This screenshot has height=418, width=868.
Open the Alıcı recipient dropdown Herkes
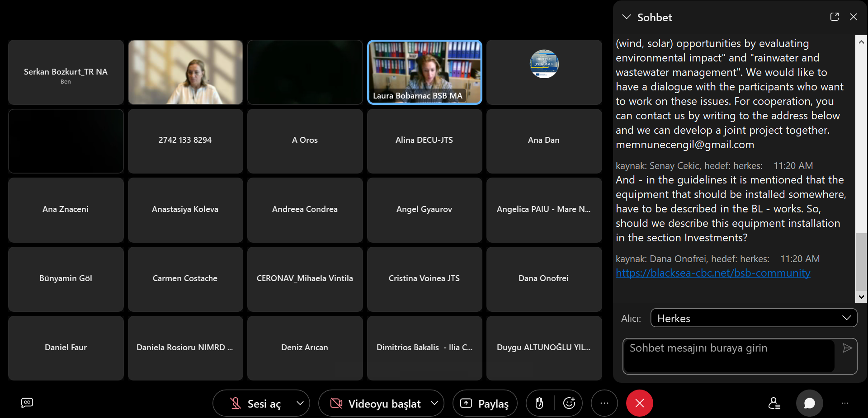pos(754,318)
